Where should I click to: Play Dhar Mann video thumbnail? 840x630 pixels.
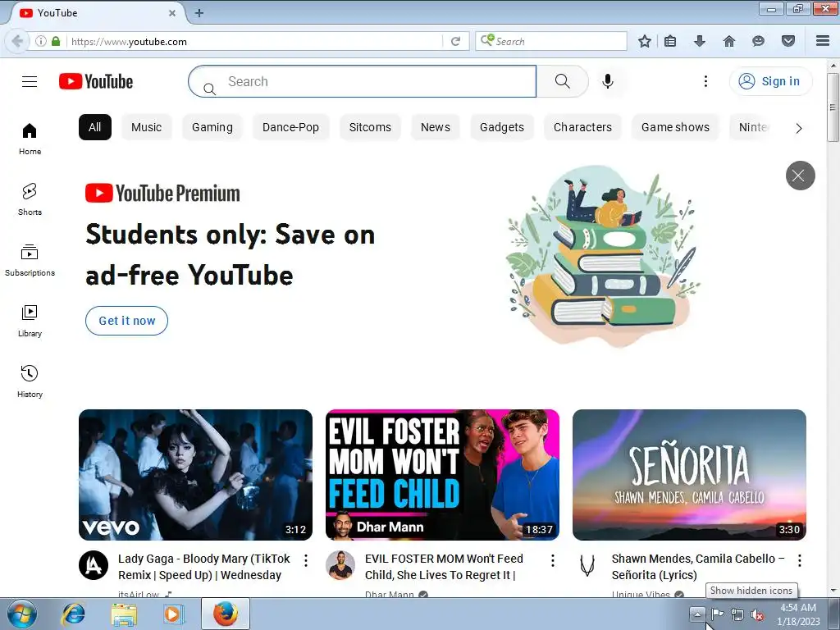tap(442, 475)
